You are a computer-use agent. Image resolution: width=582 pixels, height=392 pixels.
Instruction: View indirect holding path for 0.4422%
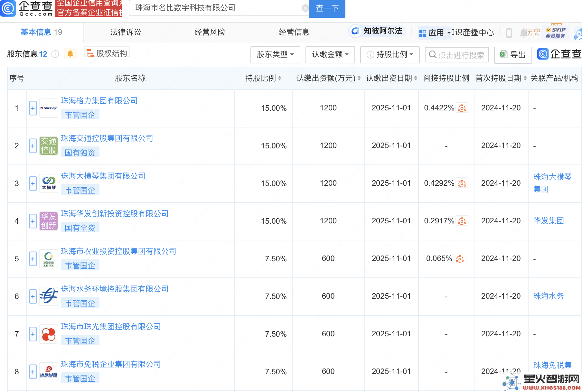click(x=462, y=108)
